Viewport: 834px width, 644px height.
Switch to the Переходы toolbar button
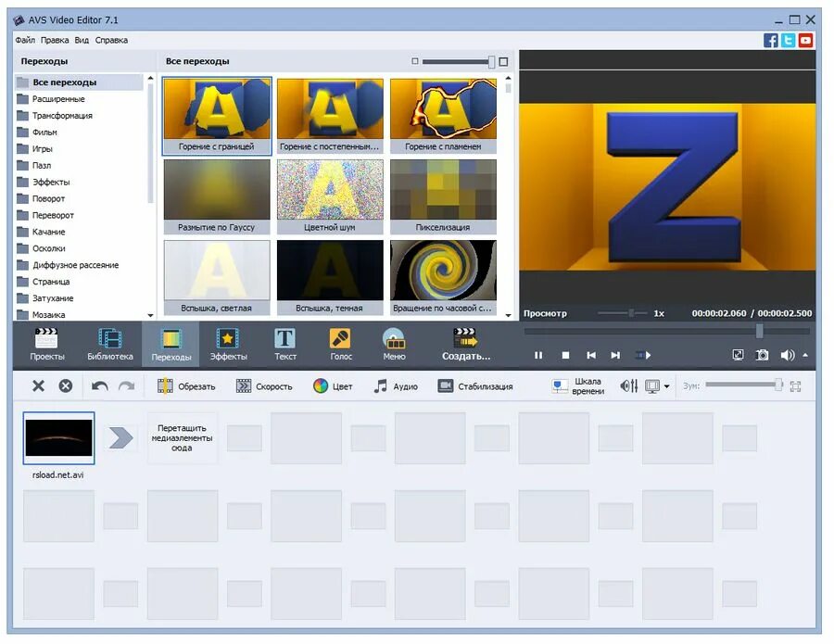click(171, 345)
